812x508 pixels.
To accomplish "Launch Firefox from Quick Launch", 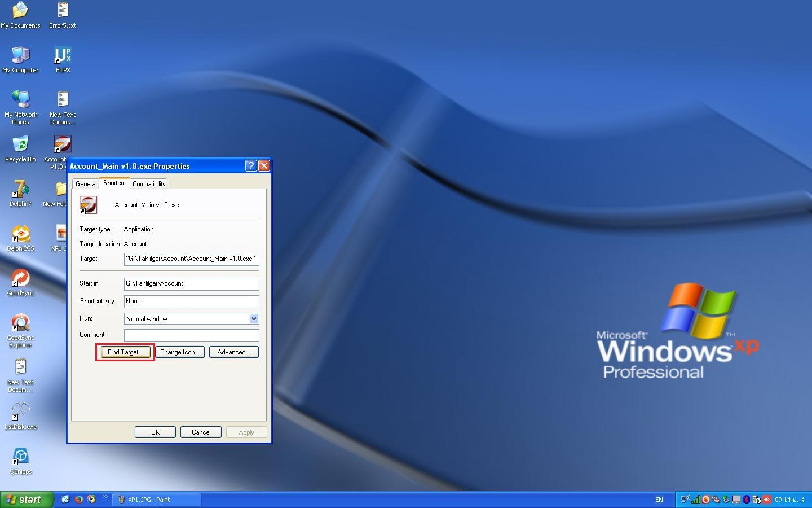I will 78,500.
